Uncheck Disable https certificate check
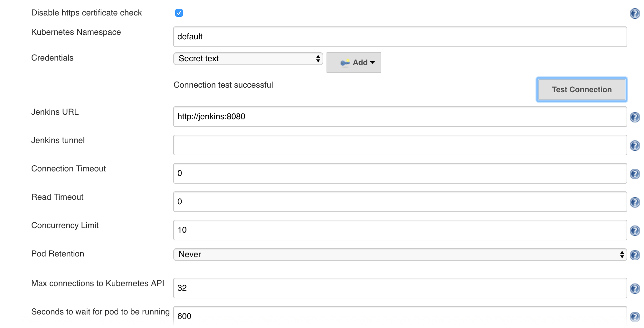This screenshot has height=328, width=644. (x=179, y=13)
